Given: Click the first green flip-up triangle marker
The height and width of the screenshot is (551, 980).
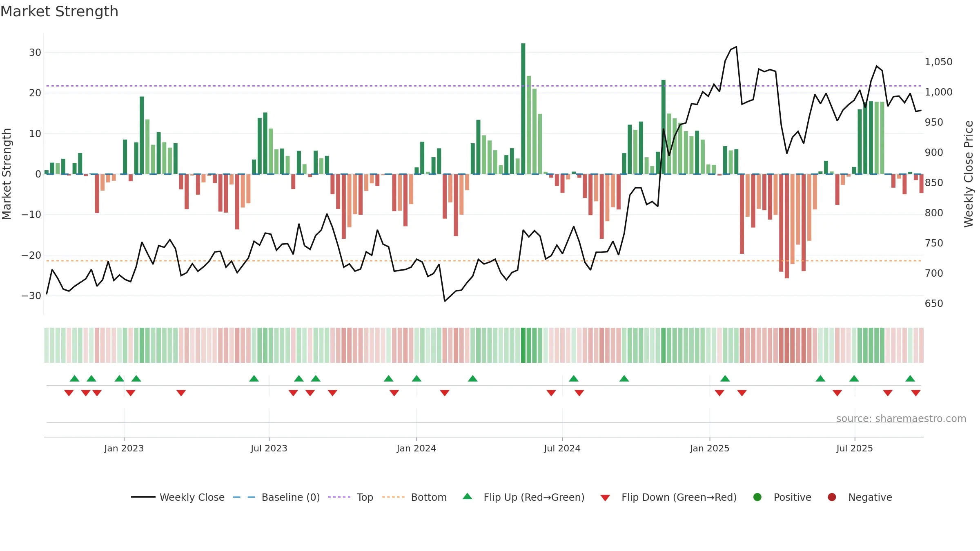Looking at the screenshot, I should point(74,378).
